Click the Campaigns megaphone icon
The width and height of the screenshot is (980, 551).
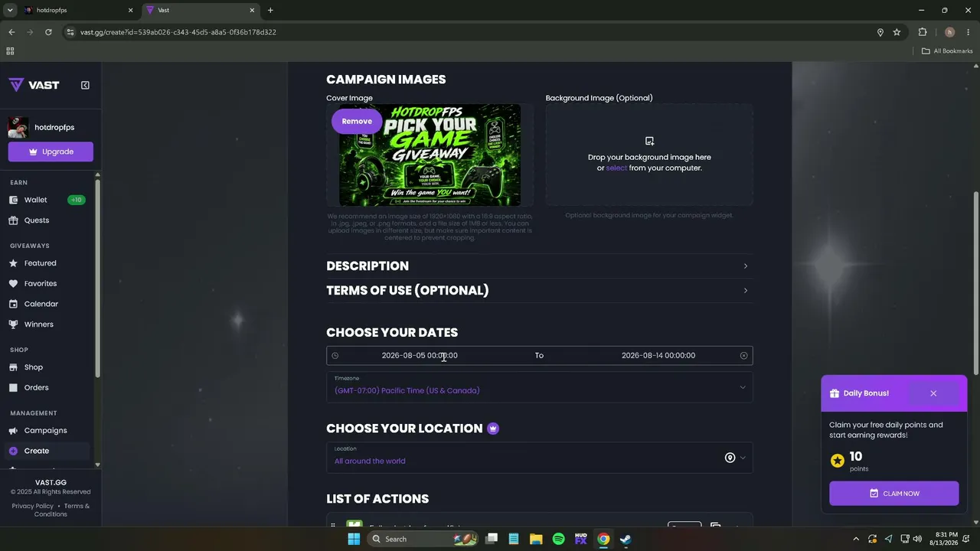(x=13, y=431)
